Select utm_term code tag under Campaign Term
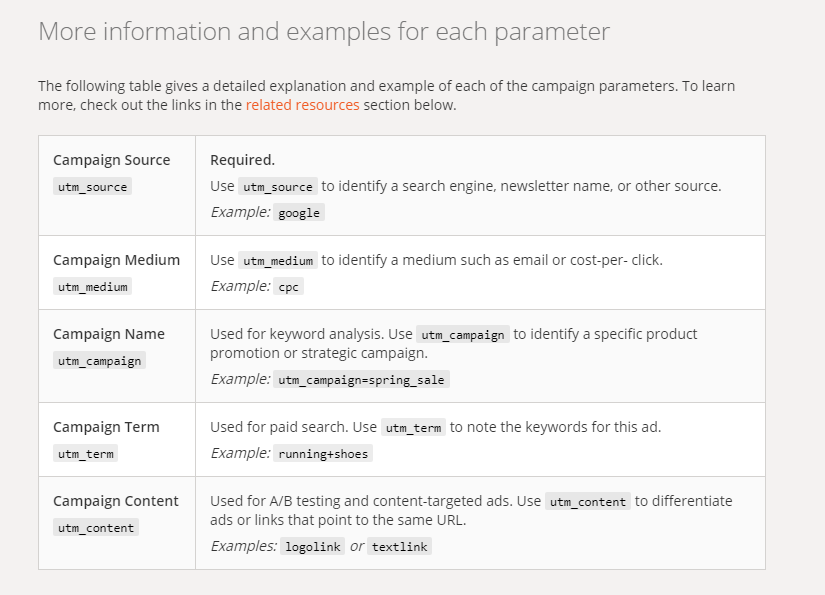 tap(85, 454)
